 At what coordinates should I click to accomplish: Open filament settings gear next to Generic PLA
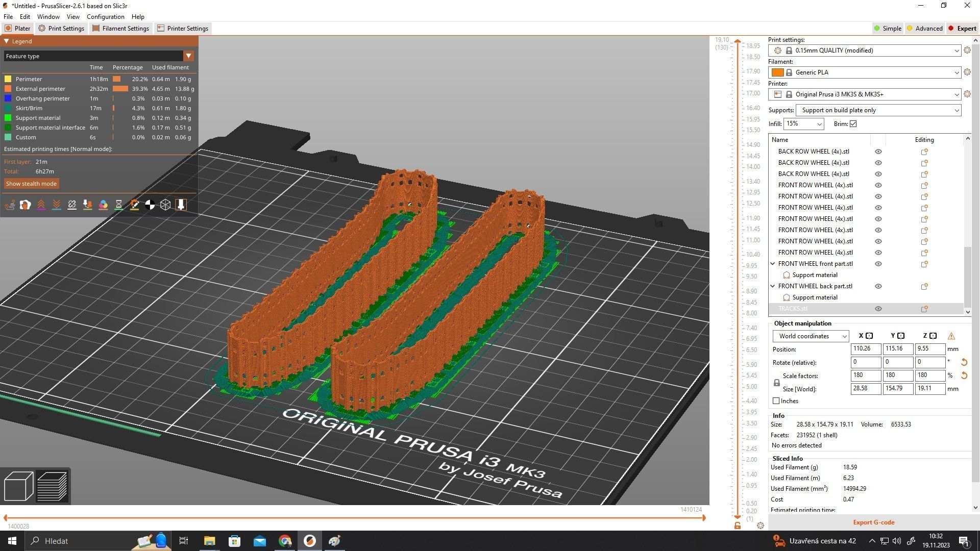(967, 72)
